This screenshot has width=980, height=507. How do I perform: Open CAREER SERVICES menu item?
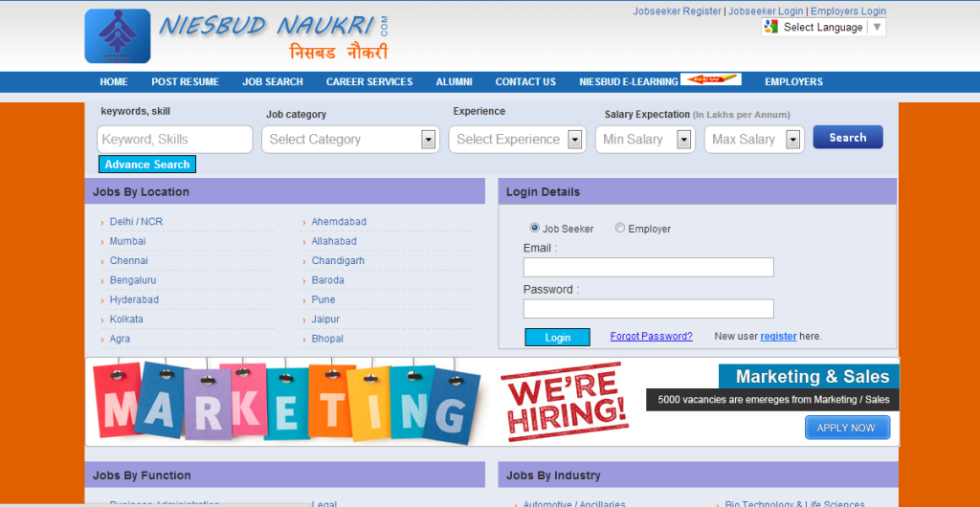coord(369,82)
